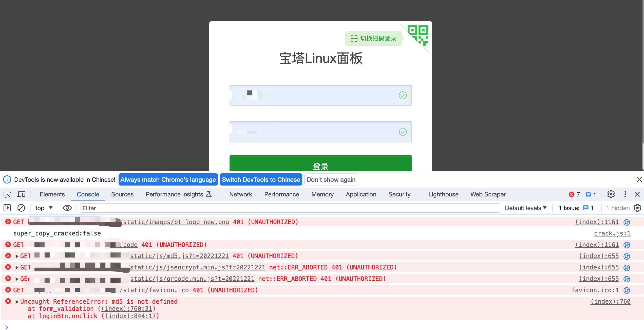Open the issue icon beside '1 Issue:'
The width and height of the screenshot is (644, 330).
(x=586, y=208)
